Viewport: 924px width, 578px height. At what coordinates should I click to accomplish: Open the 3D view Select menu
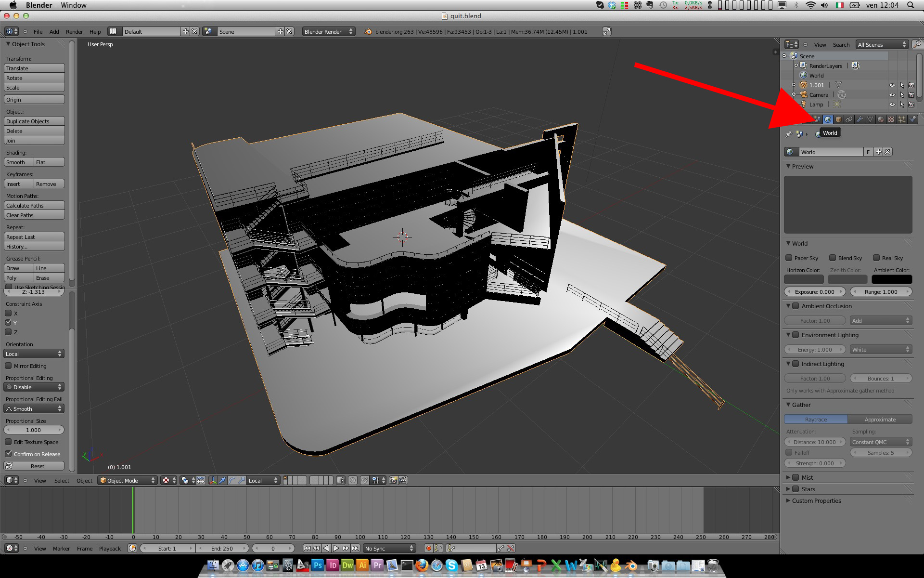[62, 481]
